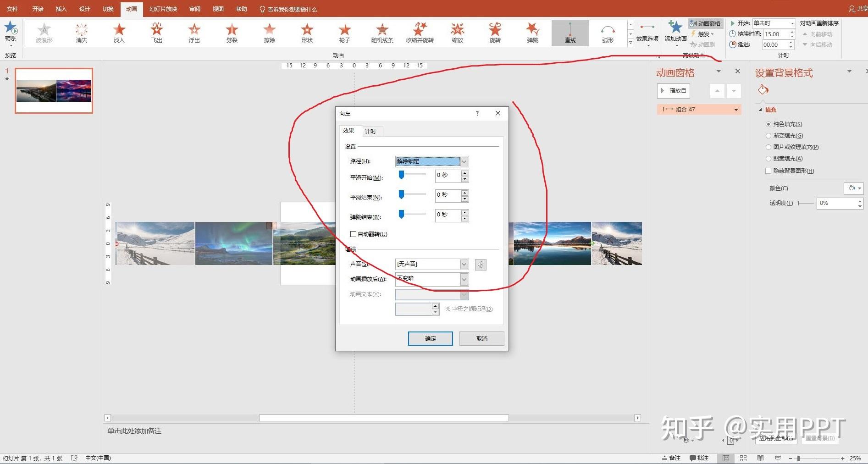Open the 幻灯片放映 (Slide Show) ribbon tab
Viewport: 868px width, 464px height.
click(163, 9)
